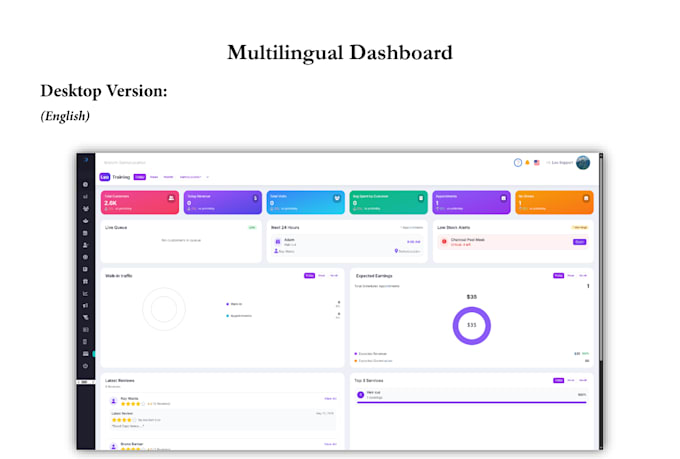The image size is (680, 459).
Task: Click the location pin icon in Next 24 Hours
Action: pyautogui.click(x=396, y=251)
